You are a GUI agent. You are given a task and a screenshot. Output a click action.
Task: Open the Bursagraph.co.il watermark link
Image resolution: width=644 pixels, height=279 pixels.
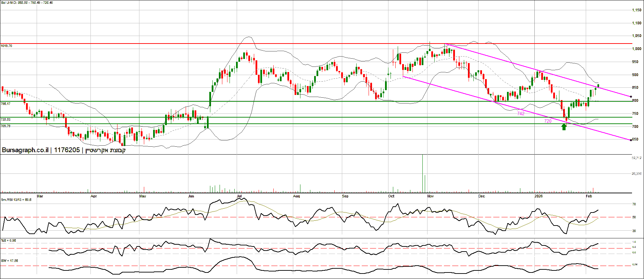click(x=25, y=150)
